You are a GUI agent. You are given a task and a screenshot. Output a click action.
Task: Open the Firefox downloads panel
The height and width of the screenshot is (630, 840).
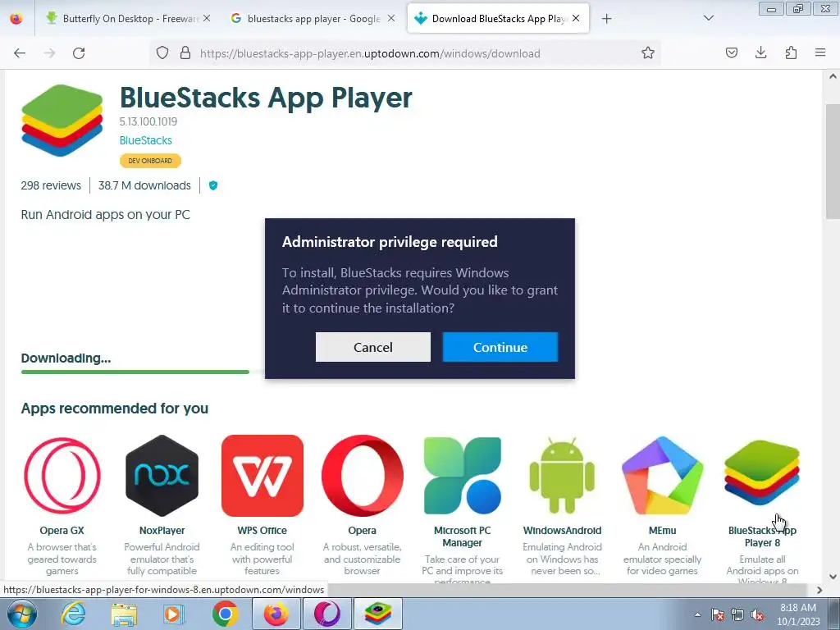tap(760, 53)
